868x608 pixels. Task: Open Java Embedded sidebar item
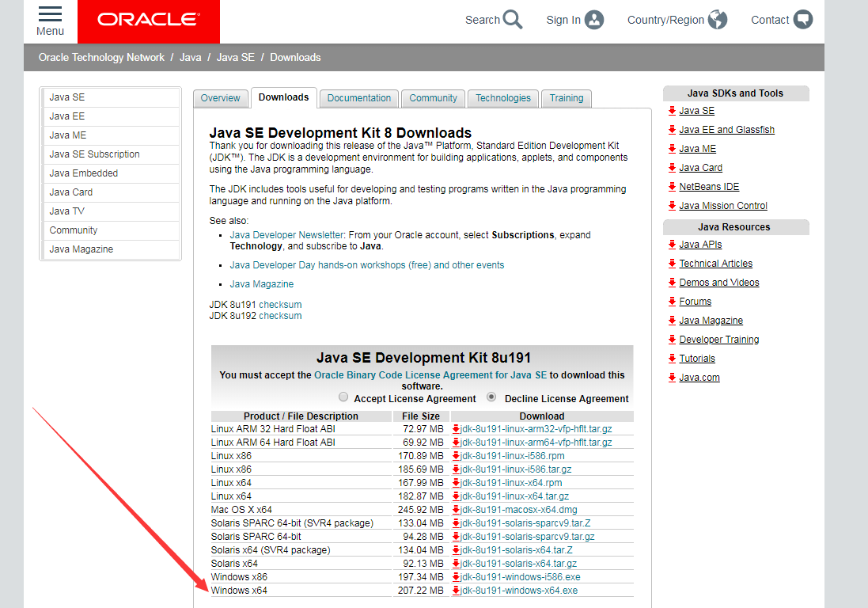(112, 173)
